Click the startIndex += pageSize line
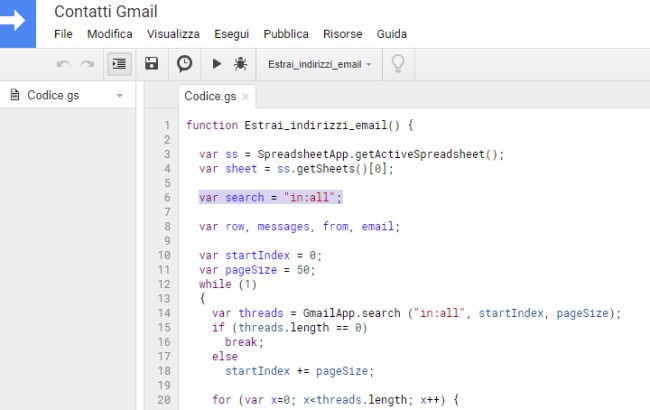The height and width of the screenshot is (410, 650). [299, 371]
